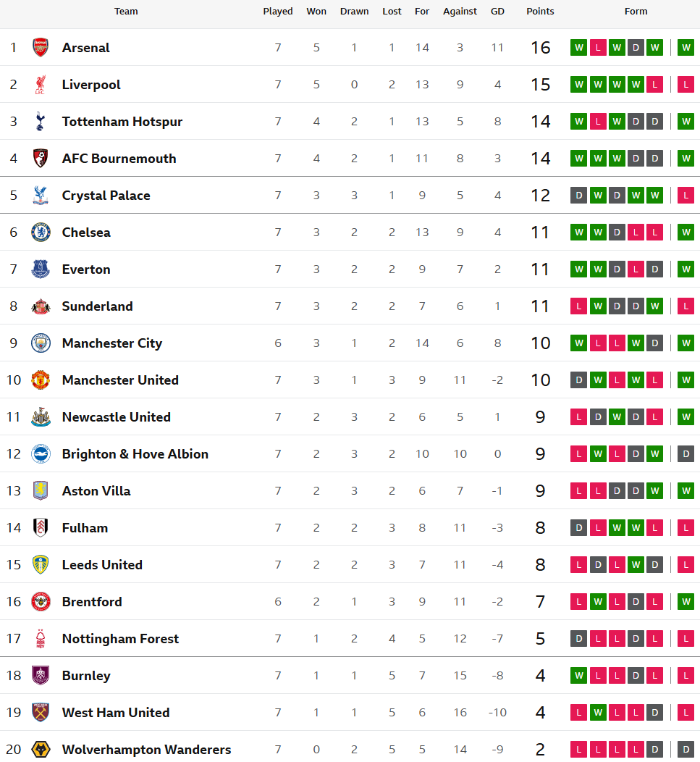Click the Brentford club crest icon
The height and width of the screenshot is (762, 700).
41,602
